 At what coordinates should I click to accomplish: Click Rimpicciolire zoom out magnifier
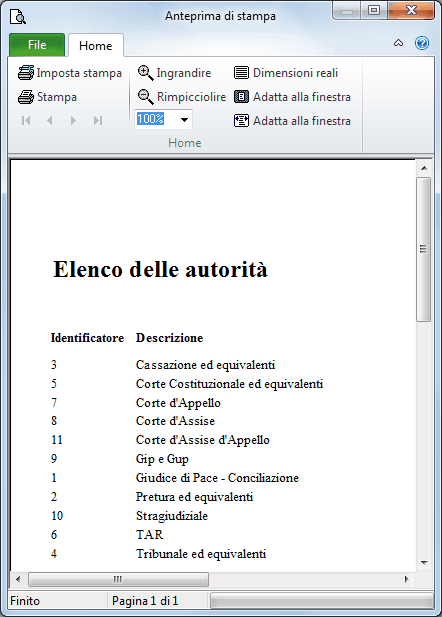click(x=182, y=97)
